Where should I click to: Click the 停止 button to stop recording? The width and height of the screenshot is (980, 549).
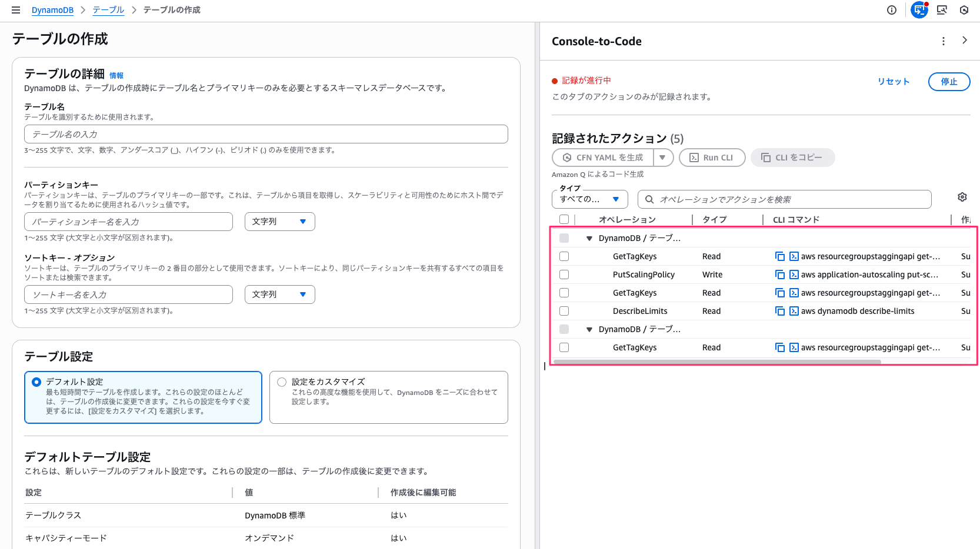click(x=949, y=82)
